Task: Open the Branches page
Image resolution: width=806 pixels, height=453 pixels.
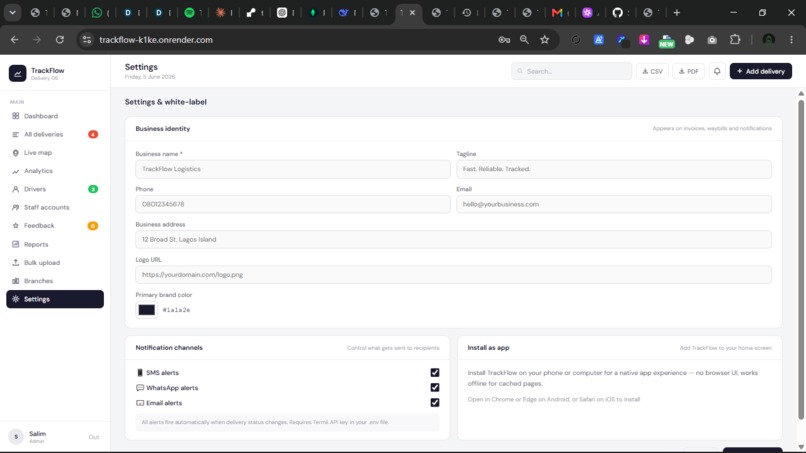Action: (x=54, y=281)
